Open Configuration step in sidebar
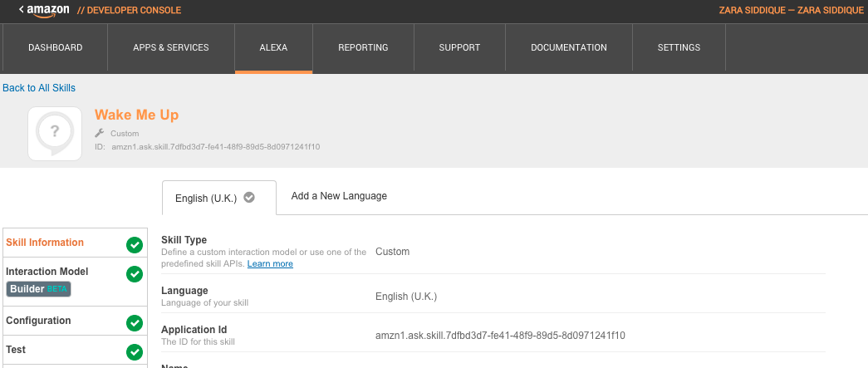Viewport: 868px width, 368px height. point(76,321)
